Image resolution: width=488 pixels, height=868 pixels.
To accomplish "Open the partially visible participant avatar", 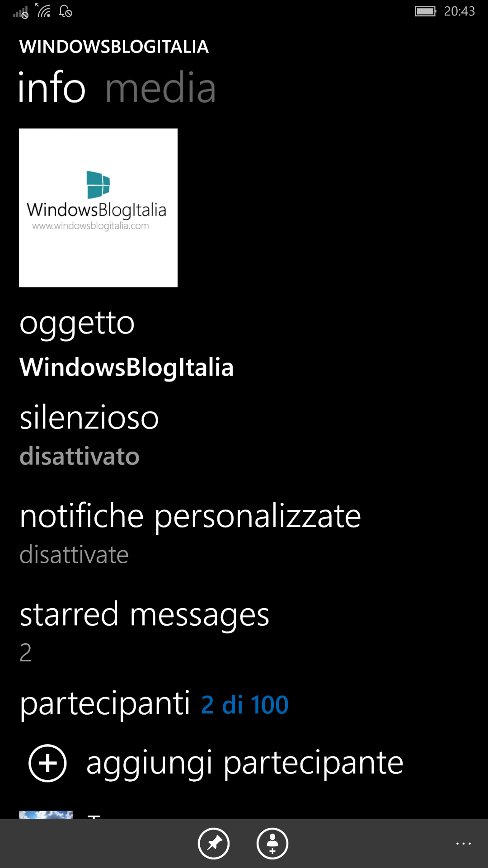I will [x=46, y=815].
